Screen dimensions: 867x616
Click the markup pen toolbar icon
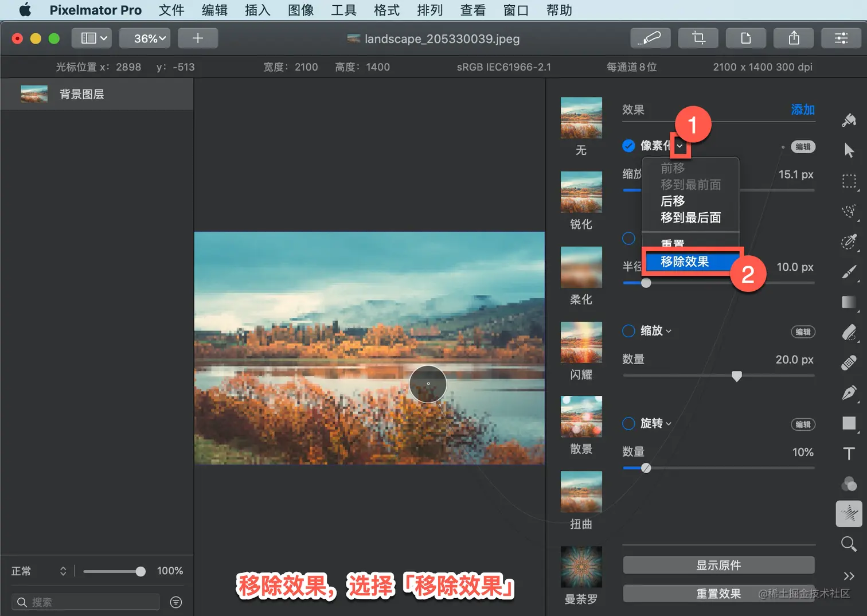(651, 38)
